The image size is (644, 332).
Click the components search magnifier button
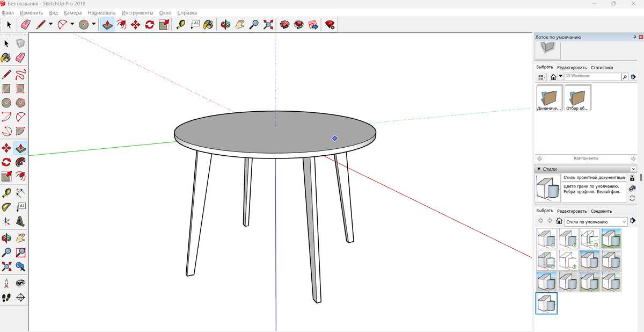(x=625, y=77)
